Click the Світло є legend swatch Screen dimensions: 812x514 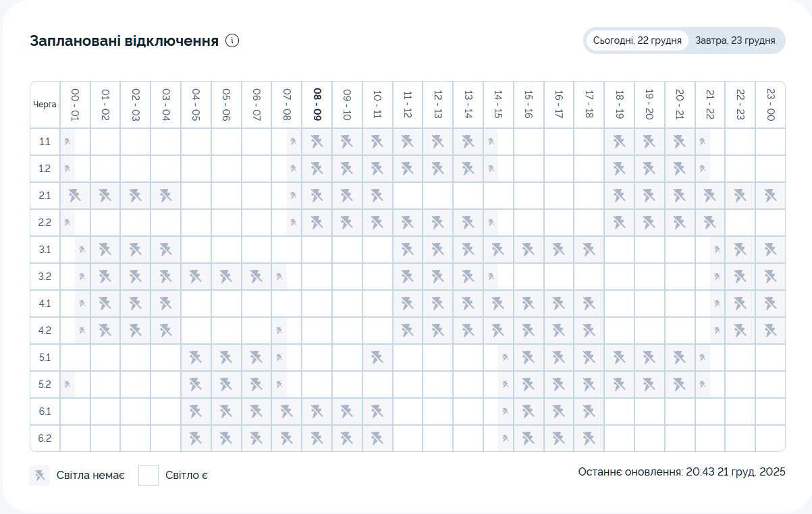(148, 476)
